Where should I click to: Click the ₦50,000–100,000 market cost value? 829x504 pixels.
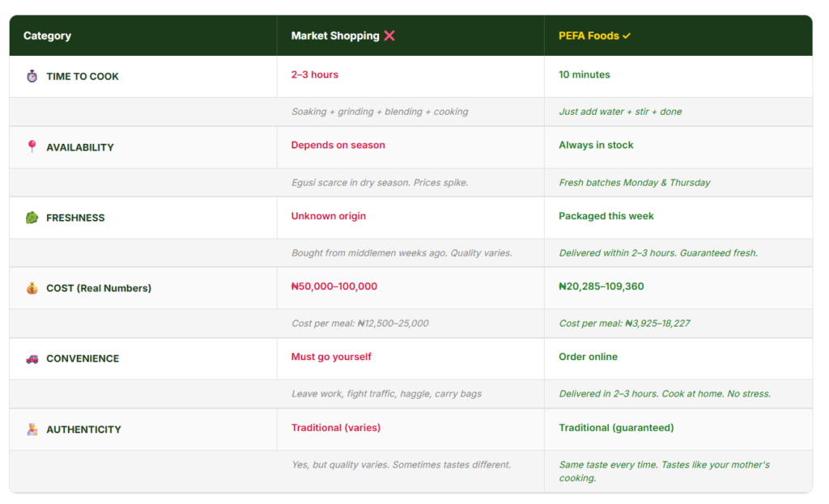point(334,286)
